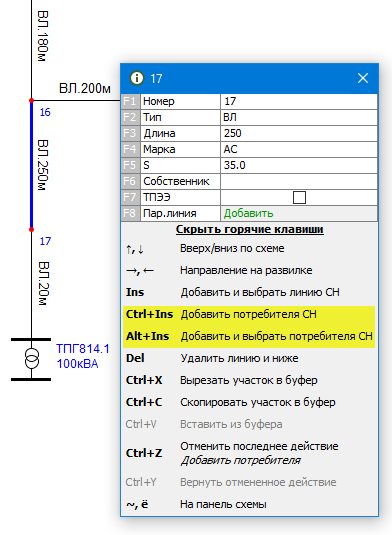Choose Скопировать участок в буфер

click(x=249, y=402)
